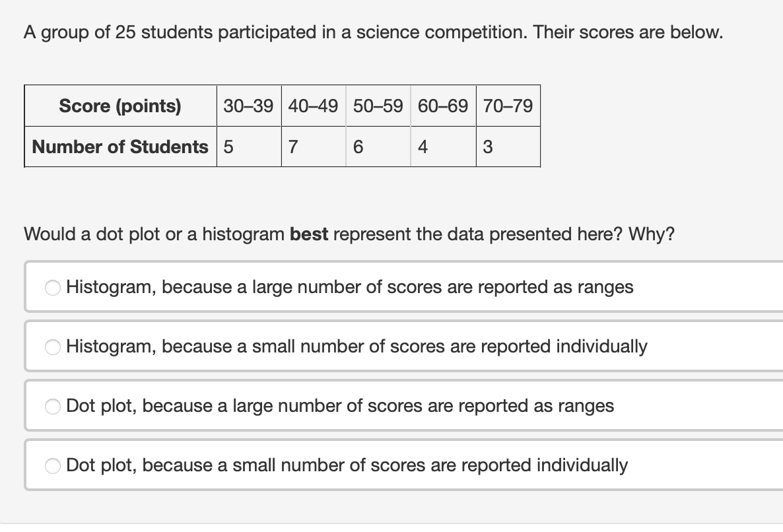Click the Number of Students row label
The height and width of the screenshot is (532, 783).
(x=120, y=147)
